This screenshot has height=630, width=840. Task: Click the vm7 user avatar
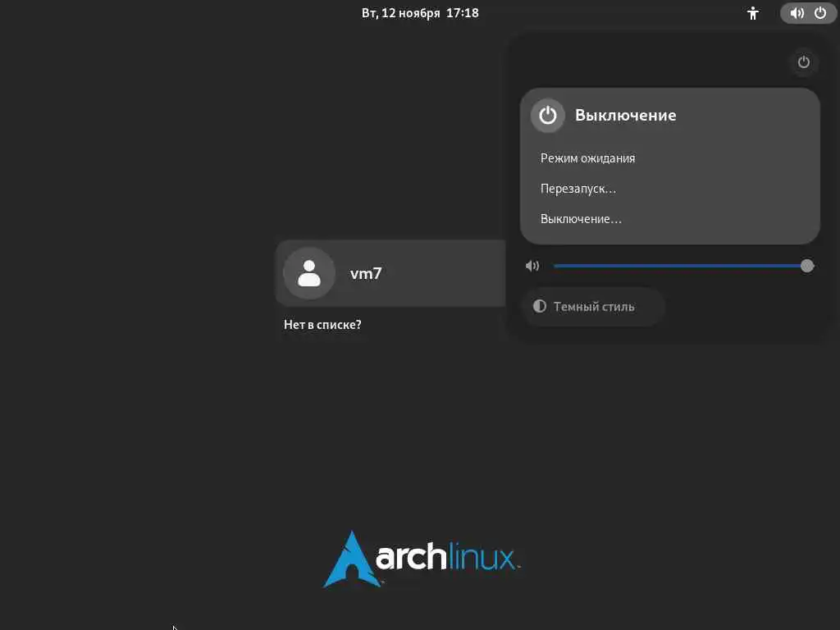(x=309, y=273)
